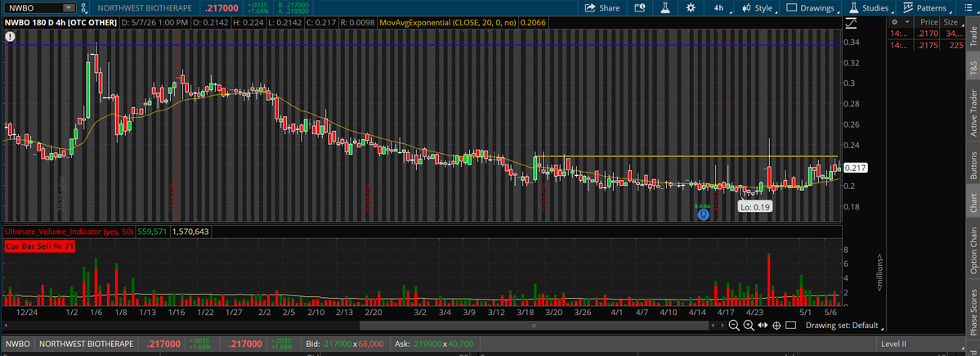Click the blue lightbulb earnings marker
The image size is (980, 356).
click(x=704, y=214)
